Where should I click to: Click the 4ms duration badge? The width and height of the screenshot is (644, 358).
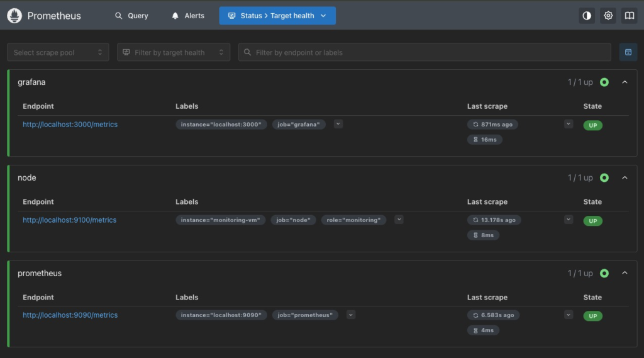coord(483,330)
